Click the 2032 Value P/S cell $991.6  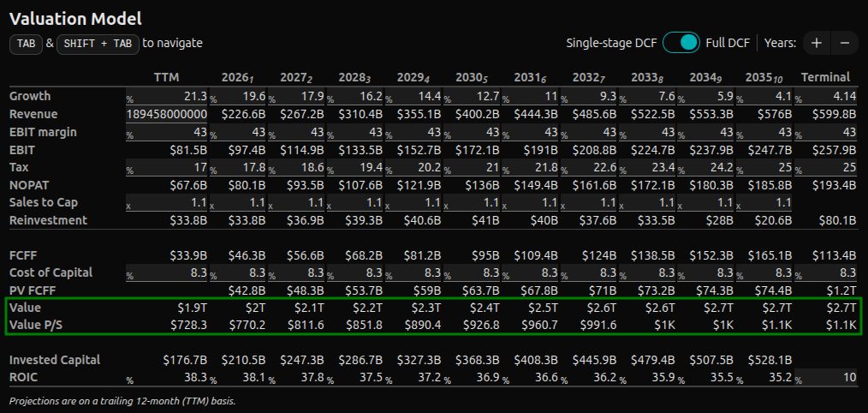[x=599, y=326]
